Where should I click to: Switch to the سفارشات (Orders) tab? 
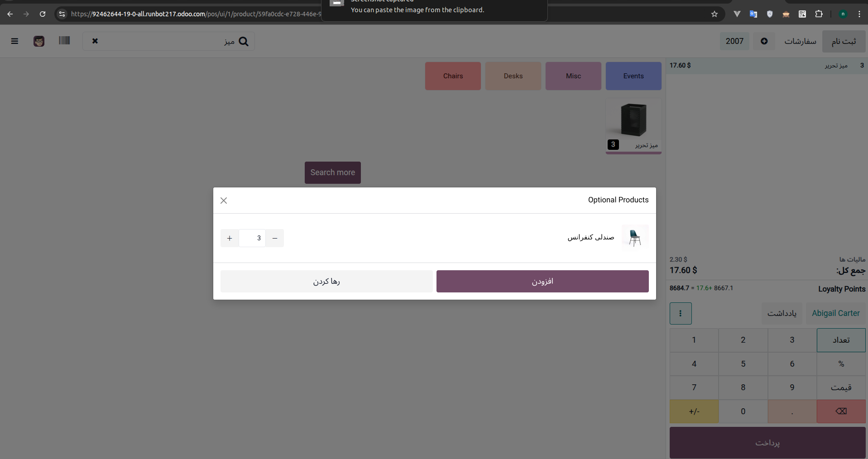[x=800, y=41]
